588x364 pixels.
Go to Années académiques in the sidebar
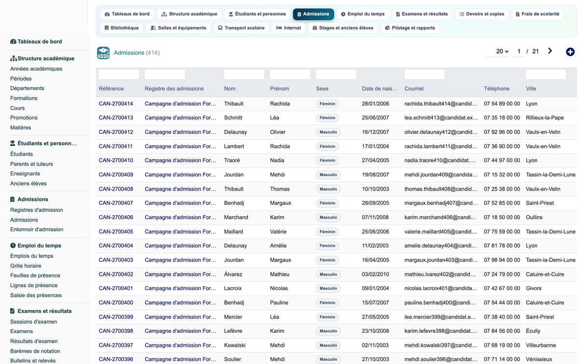[36, 69]
